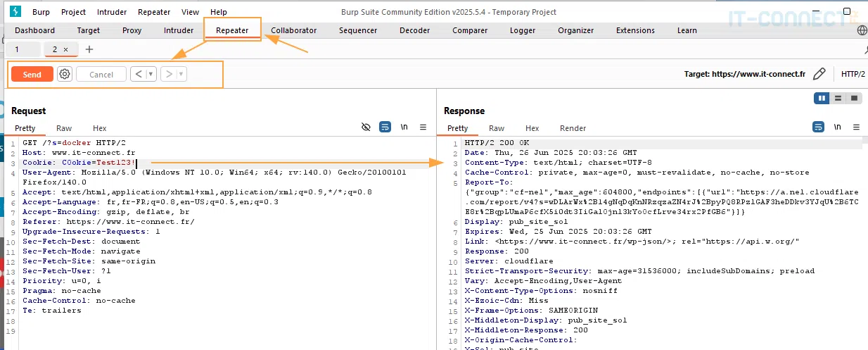Toggle hidden items eye icon in Request
The image size is (868, 350).
366,127
